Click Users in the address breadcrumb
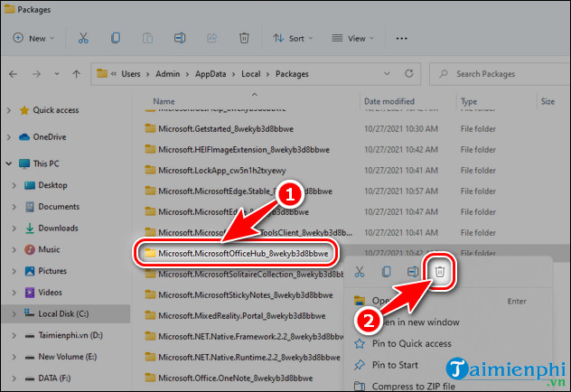The image size is (571, 392). [x=131, y=74]
